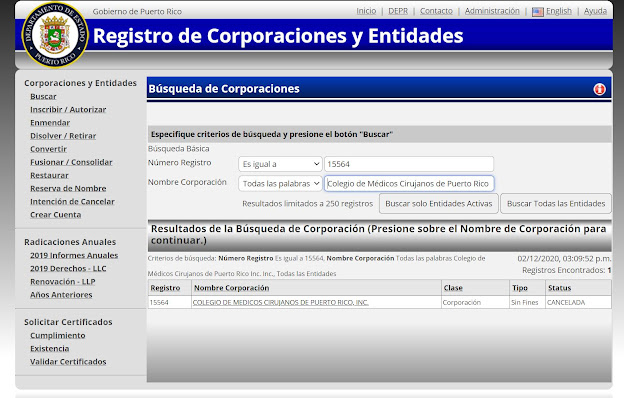Open Reserva de Nombre sidebar link
The width and height of the screenshot is (624, 398).
coord(68,188)
